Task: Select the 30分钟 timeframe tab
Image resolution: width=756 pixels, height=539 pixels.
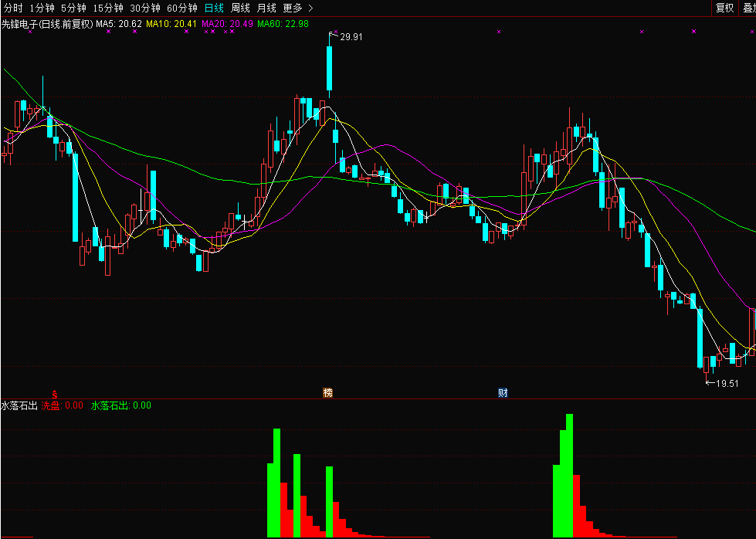Action: [145, 8]
